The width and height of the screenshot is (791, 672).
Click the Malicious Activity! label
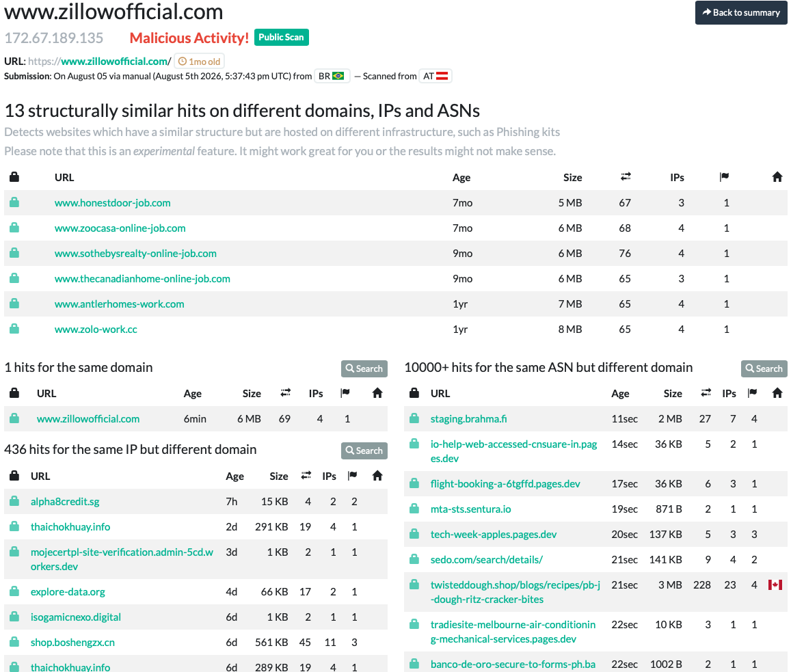(189, 38)
